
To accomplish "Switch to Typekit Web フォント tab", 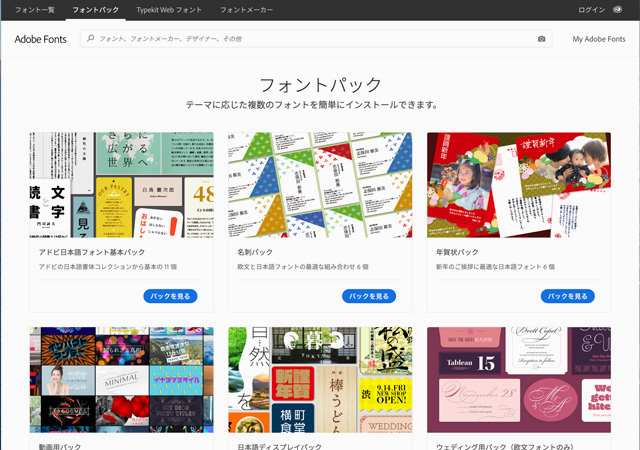I will (169, 10).
